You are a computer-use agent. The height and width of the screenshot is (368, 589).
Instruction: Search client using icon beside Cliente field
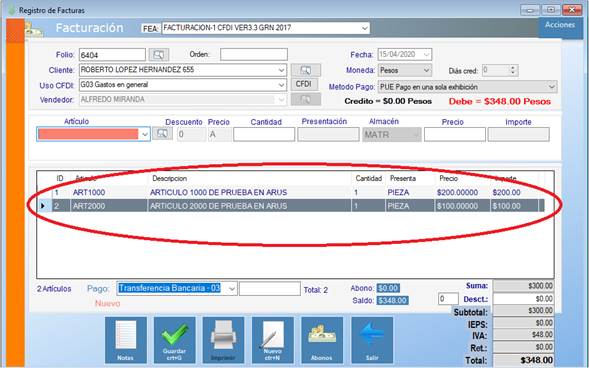pos(306,70)
